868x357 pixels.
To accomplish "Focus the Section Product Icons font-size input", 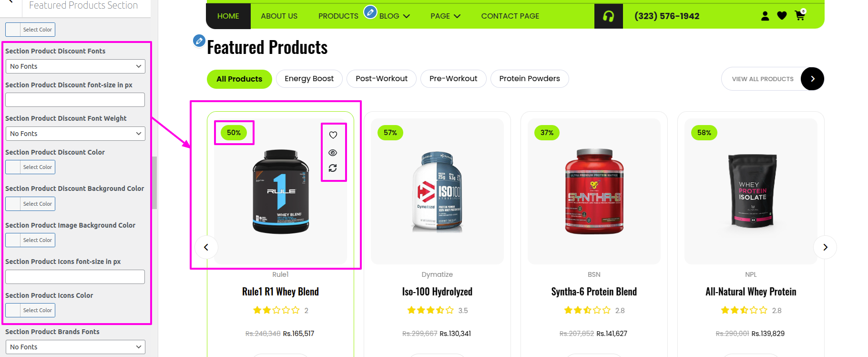I will click(75, 277).
